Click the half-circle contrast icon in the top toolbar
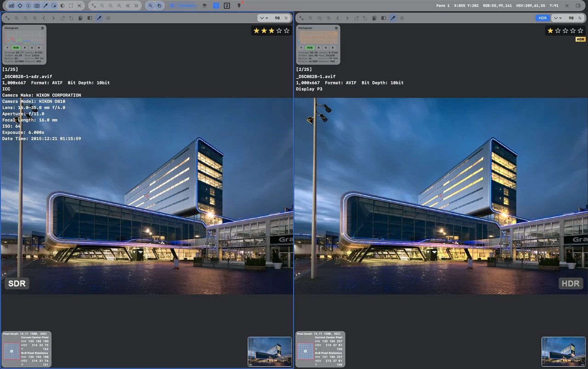 62,6
